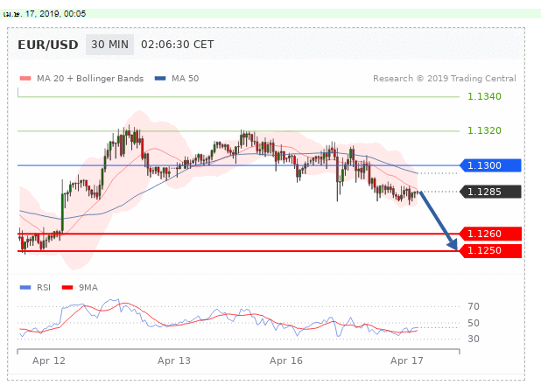Click the 02:06:30 CET timestamp
Screen dimensions: 541x392
[178, 45]
